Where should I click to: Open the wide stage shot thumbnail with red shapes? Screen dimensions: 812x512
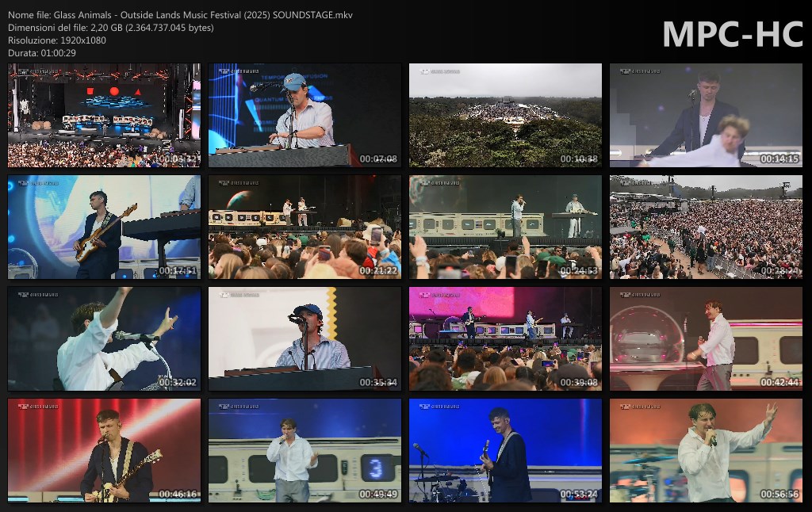(x=104, y=115)
